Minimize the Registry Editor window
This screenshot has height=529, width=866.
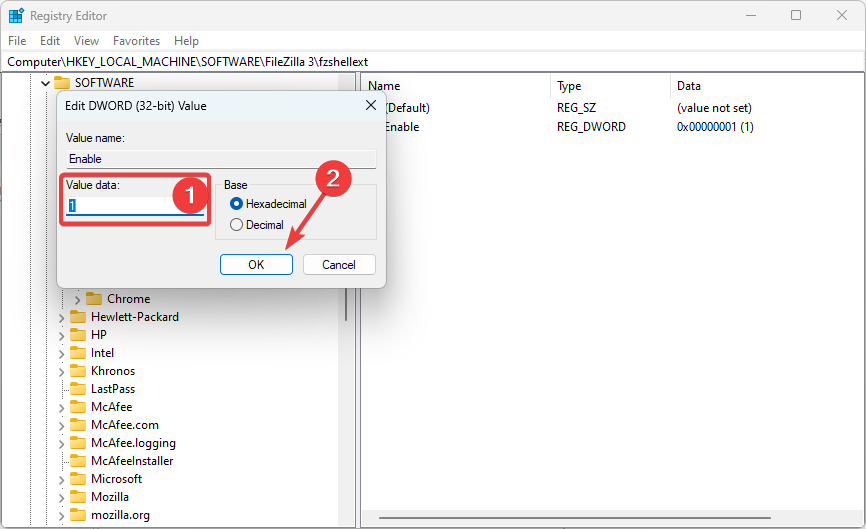pyautogui.click(x=751, y=15)
